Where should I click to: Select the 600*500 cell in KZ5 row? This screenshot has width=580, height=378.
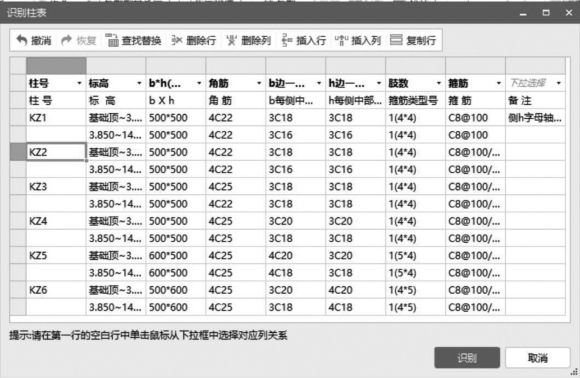pyautogui.click(x=176, y=256)
